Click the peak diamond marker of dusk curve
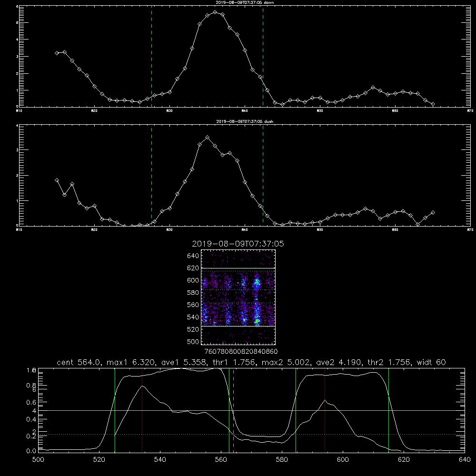Viewport: 476px width, 476px height. [208, 138]
